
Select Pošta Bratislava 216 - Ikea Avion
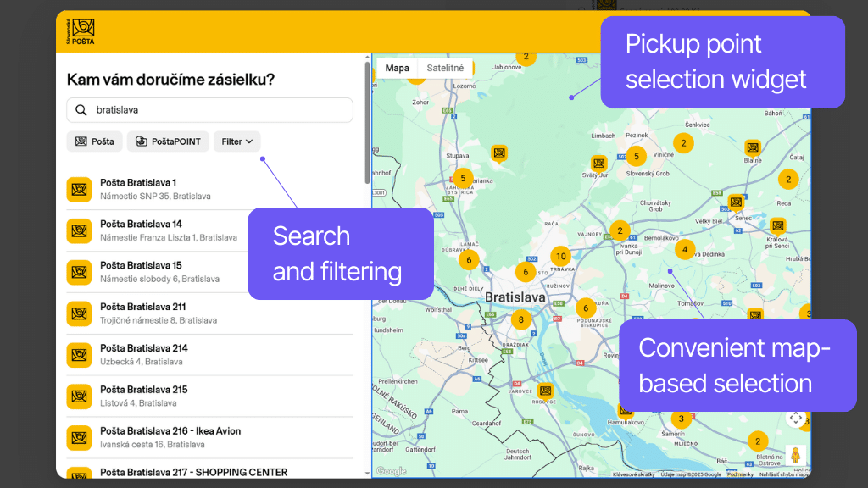210,438
